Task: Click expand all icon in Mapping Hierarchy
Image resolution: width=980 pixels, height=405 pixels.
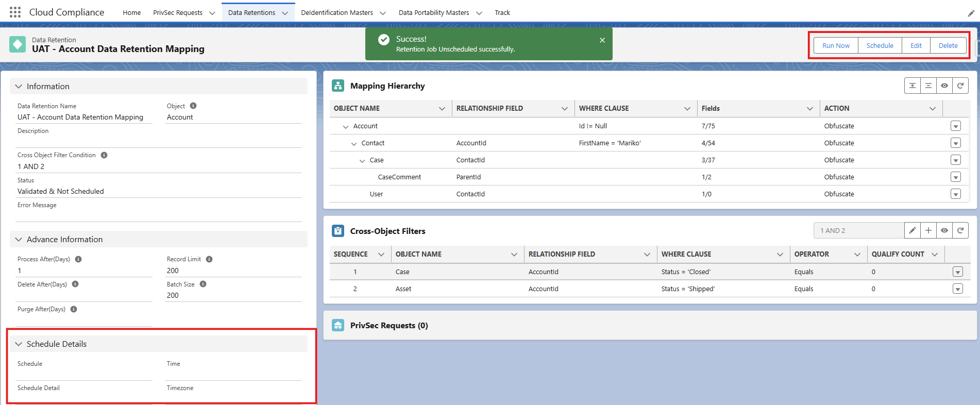Action: 912,86
